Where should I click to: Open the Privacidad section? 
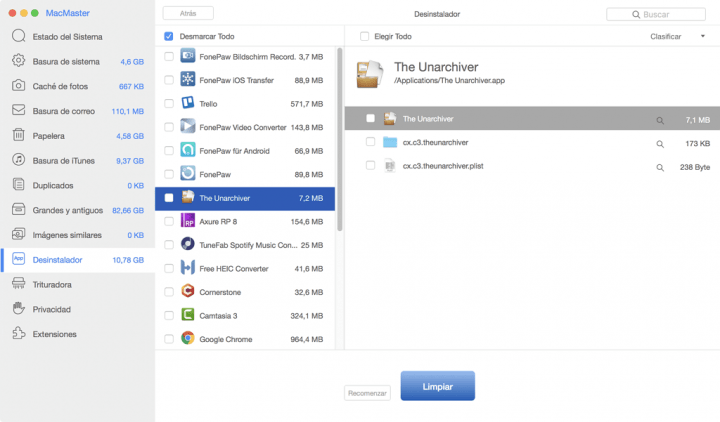pyautogui.click(x=78, y=309)
